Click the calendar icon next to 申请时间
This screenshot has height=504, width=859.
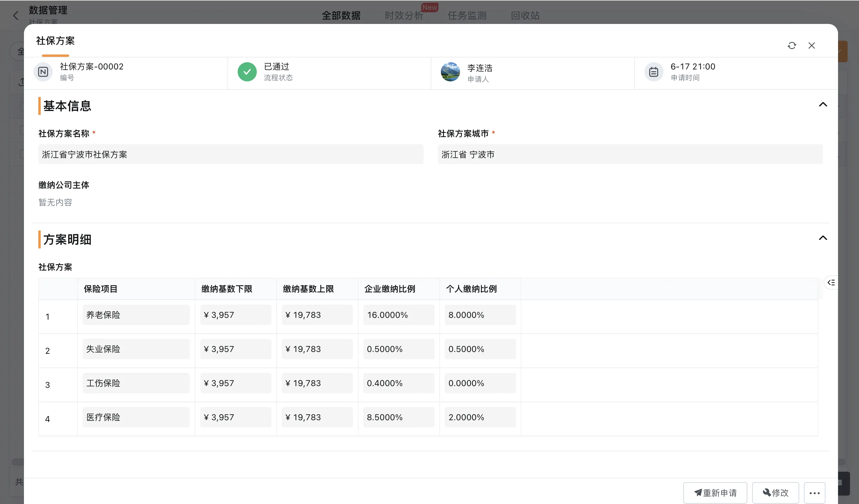[x=654, y=72]
